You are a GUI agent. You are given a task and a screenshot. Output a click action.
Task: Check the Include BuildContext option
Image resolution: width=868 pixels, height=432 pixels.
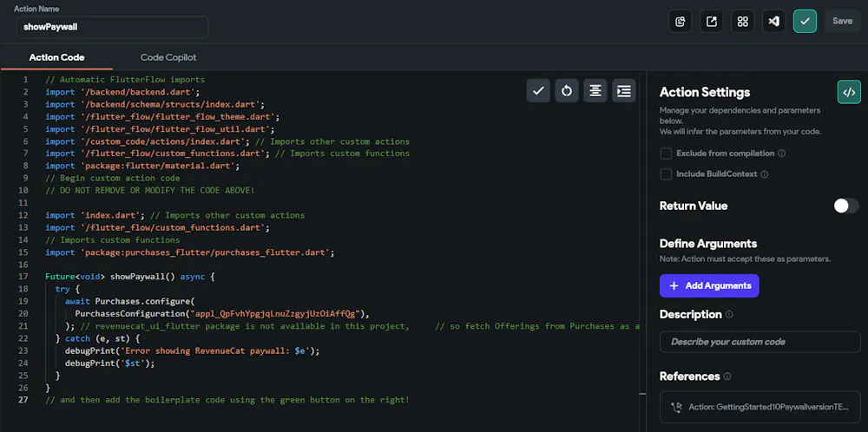tap(667, 174)
